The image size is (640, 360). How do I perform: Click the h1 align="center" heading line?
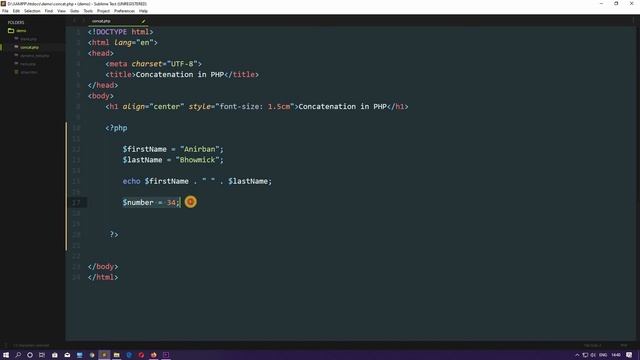(257, 107)
